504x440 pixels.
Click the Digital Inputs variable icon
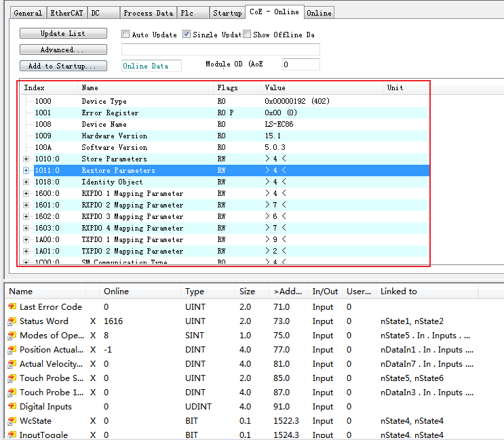12,407
